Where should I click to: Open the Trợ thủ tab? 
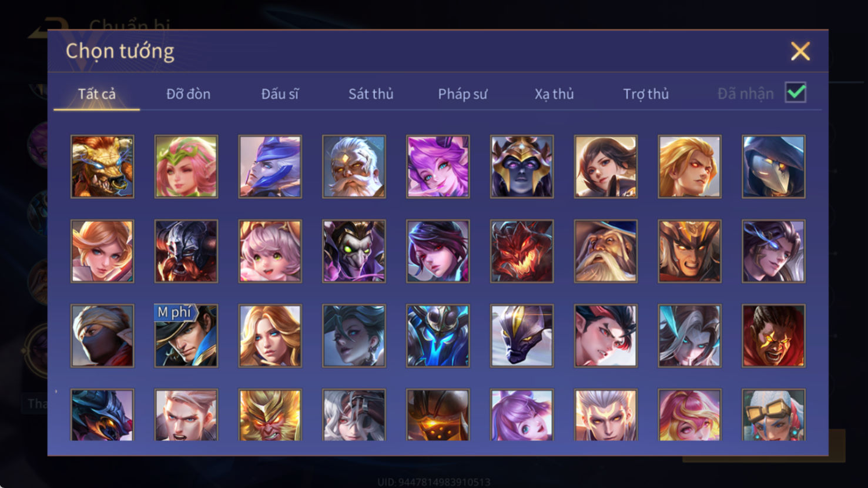pyautogui.click(x=646, y=94)
